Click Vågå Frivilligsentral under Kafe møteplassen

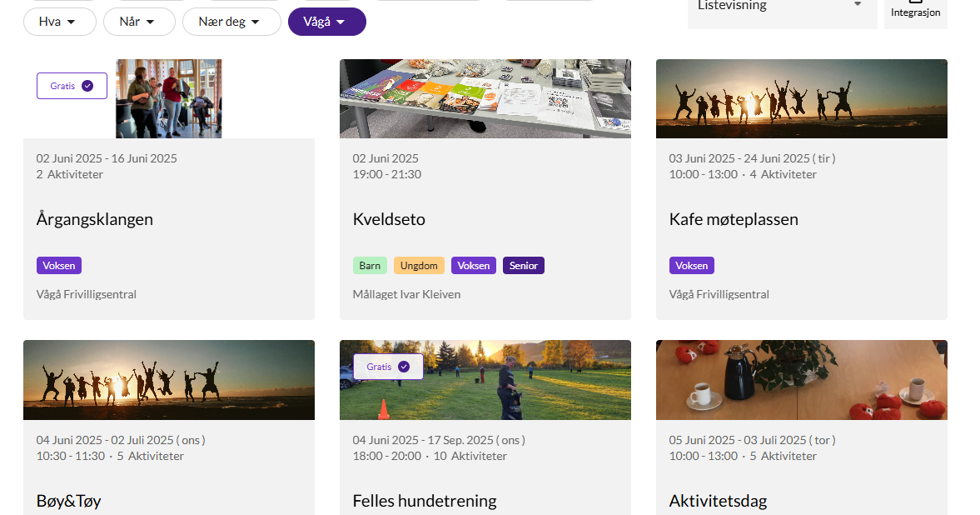tap(719, 294)
